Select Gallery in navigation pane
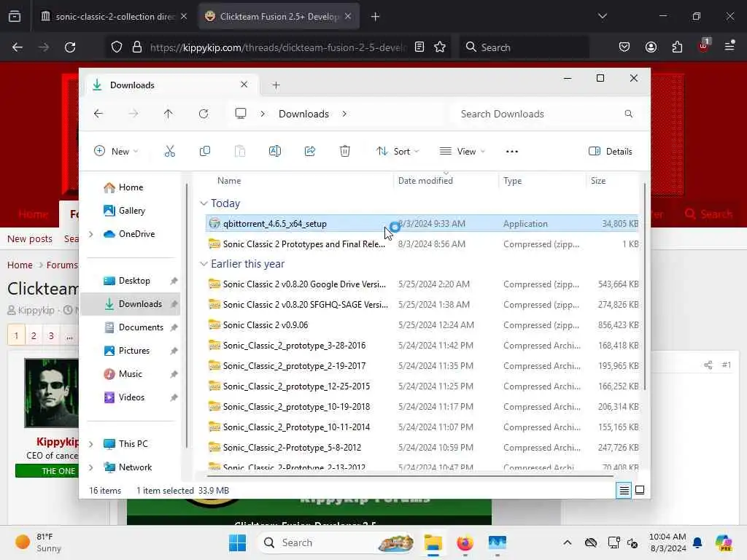Image resolution: width=747 pixels, height=560 pixels. point(131,211)
